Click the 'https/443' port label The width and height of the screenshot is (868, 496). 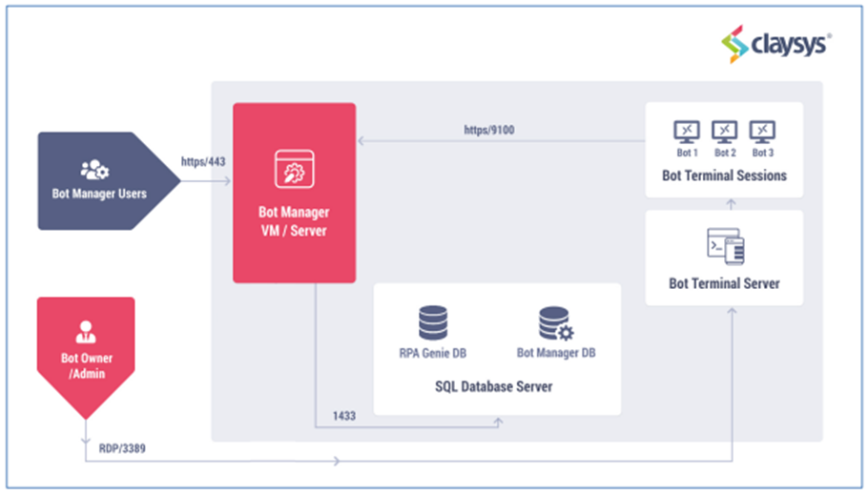(203, 161)
